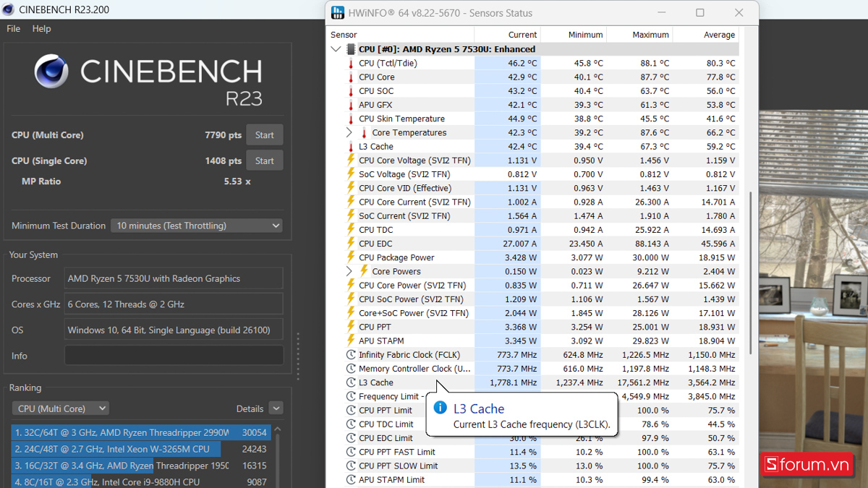Click the 7790 pts multi core score
The height and width of the screenshot is (488, 868).
click(x=223, y=135)
